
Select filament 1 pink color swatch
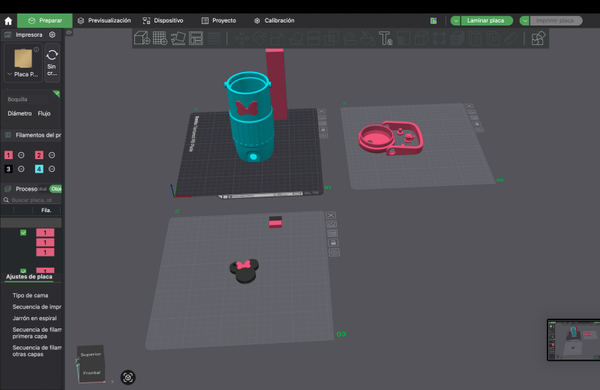click(x=8, y=155)
